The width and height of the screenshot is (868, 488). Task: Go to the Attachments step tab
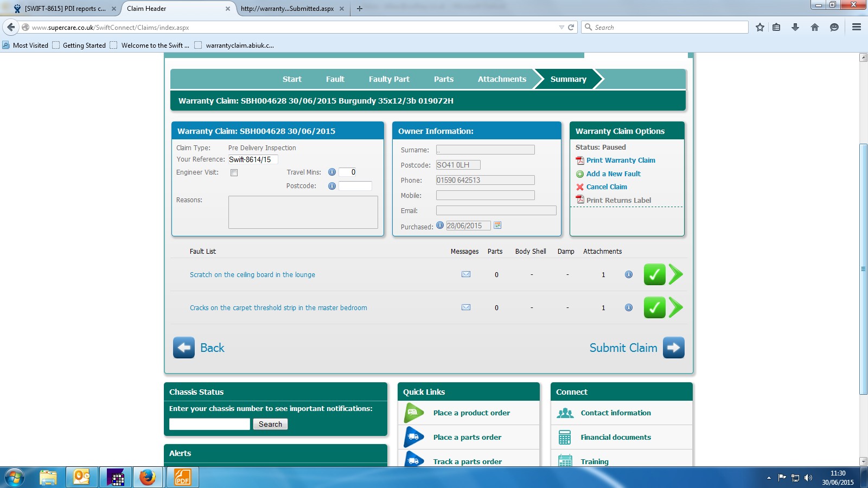point(502,79)
